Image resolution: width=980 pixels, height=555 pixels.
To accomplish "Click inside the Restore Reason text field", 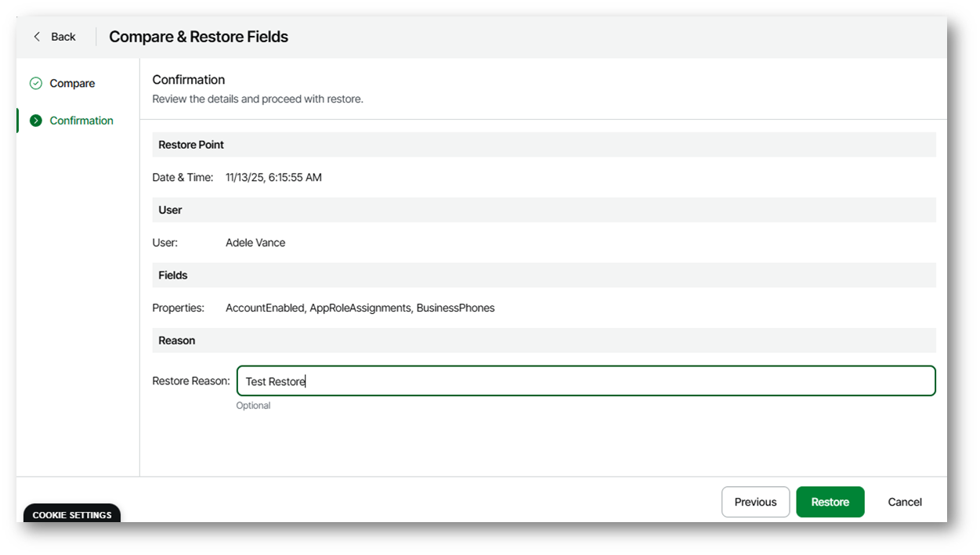I will [x=585, y=381].
